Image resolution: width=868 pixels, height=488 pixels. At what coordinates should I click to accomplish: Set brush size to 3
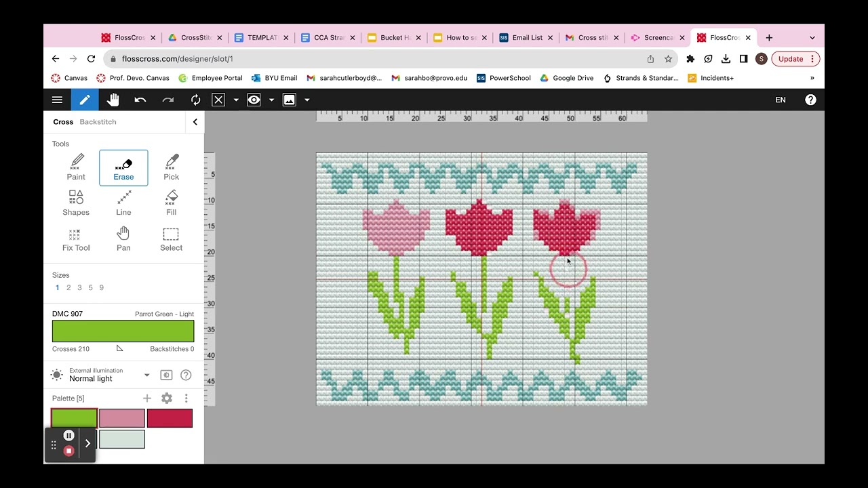click(x=79, y=287)
